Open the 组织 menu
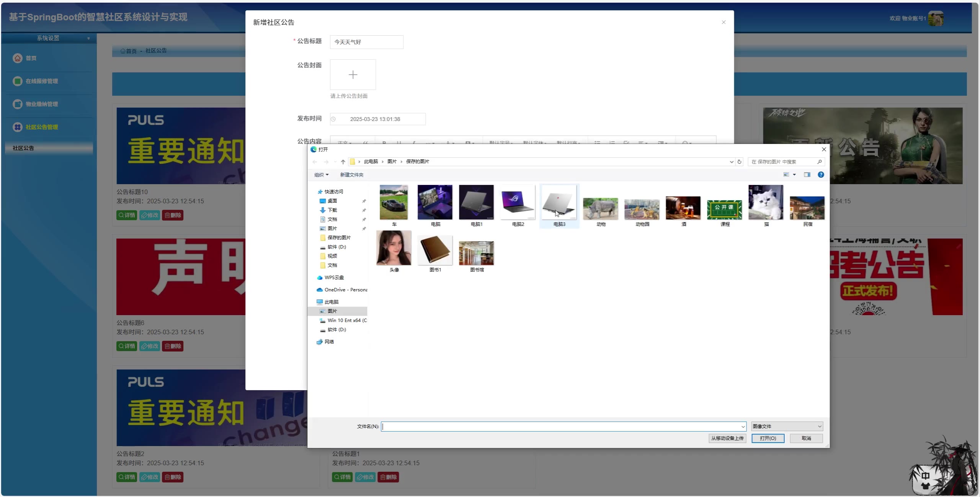Screen dimensions: 980x497 pyautogui.click(x=321, y=175)
